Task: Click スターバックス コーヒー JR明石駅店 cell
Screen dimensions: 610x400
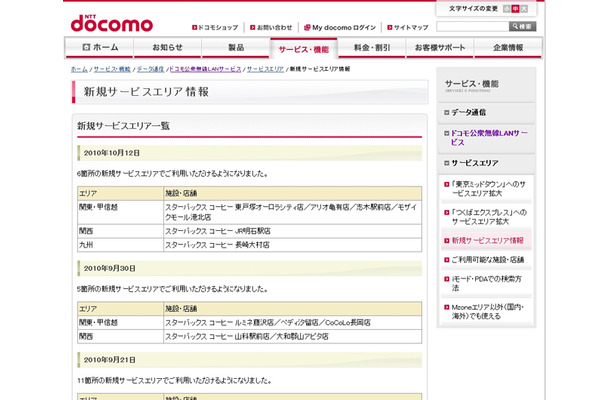Action: (x=293, y=231)
